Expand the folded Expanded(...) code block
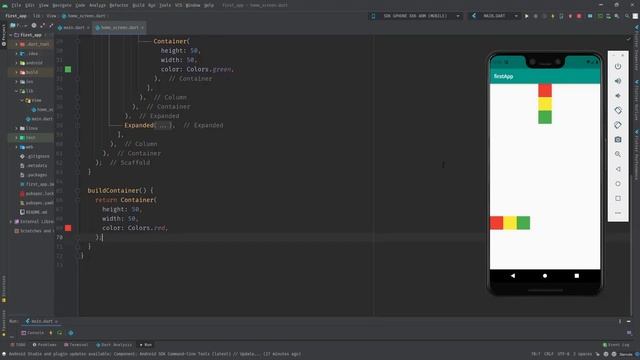 [x=163, y=125]
